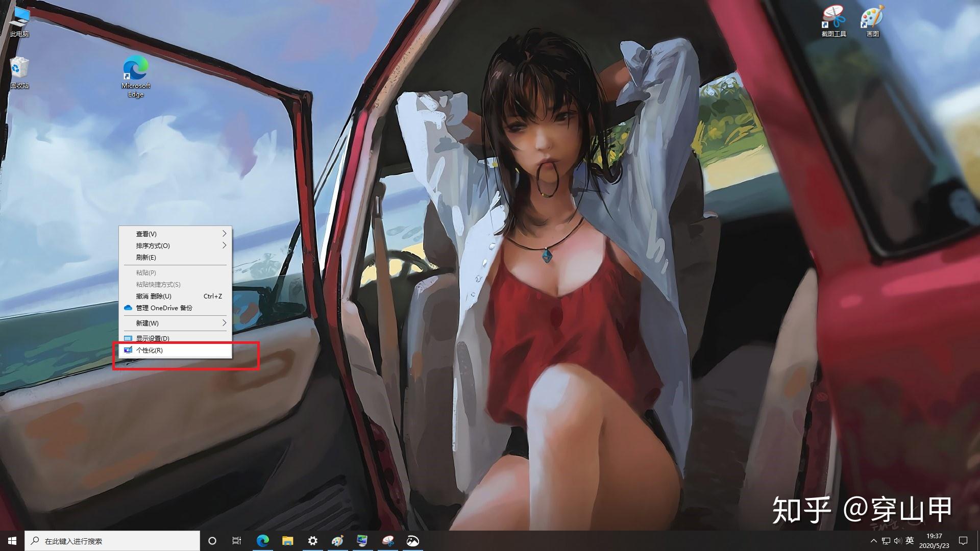Open 显示设置(D) from the context menu
This screenshot has width=980, height=551.
(x=175, y=338)
